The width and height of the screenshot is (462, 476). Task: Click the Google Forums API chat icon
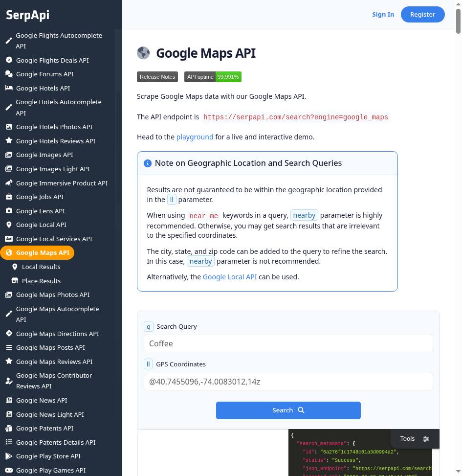point(9,74)
